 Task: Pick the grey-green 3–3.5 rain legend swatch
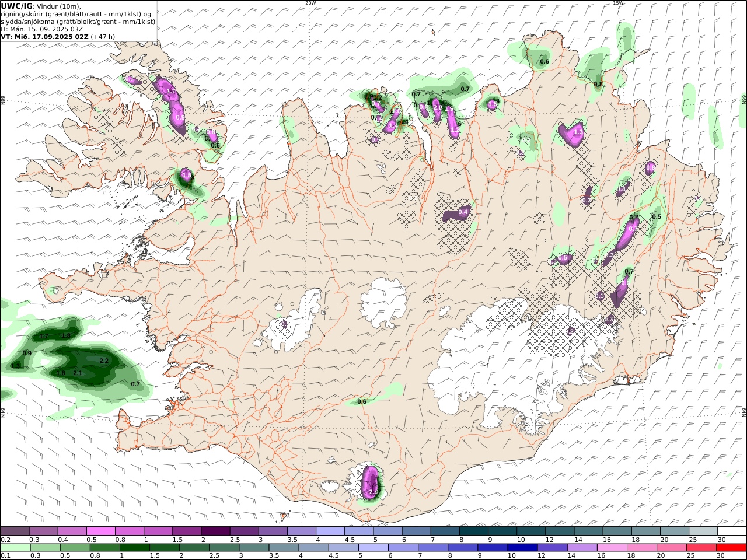(254, 548)
